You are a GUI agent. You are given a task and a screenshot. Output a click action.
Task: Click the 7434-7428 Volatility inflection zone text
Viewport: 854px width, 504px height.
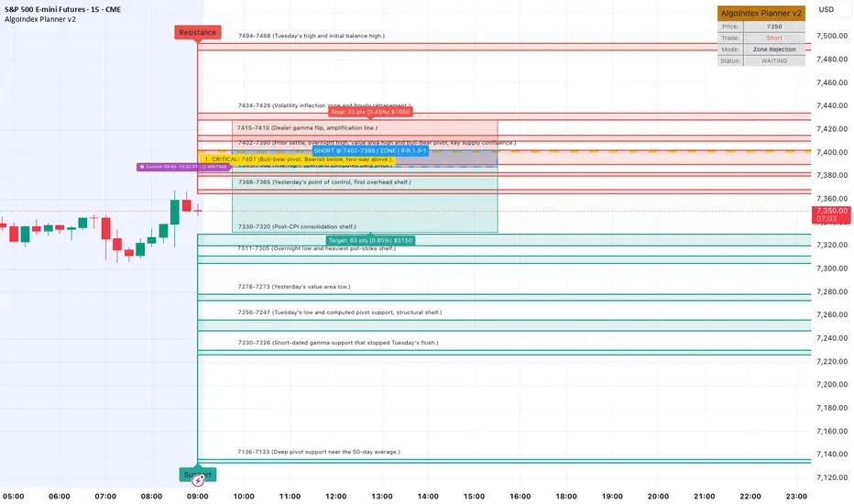coord(324,105)
